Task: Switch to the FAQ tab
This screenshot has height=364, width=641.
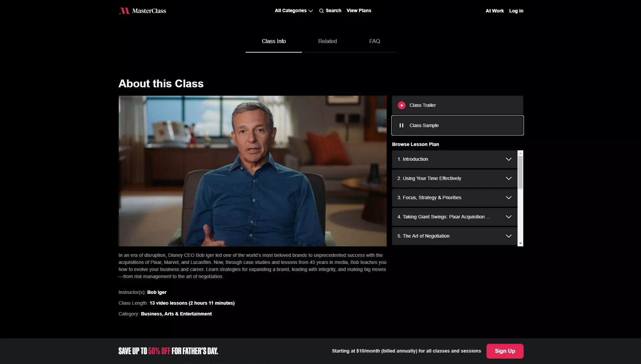Action: (x=374, y=41)
